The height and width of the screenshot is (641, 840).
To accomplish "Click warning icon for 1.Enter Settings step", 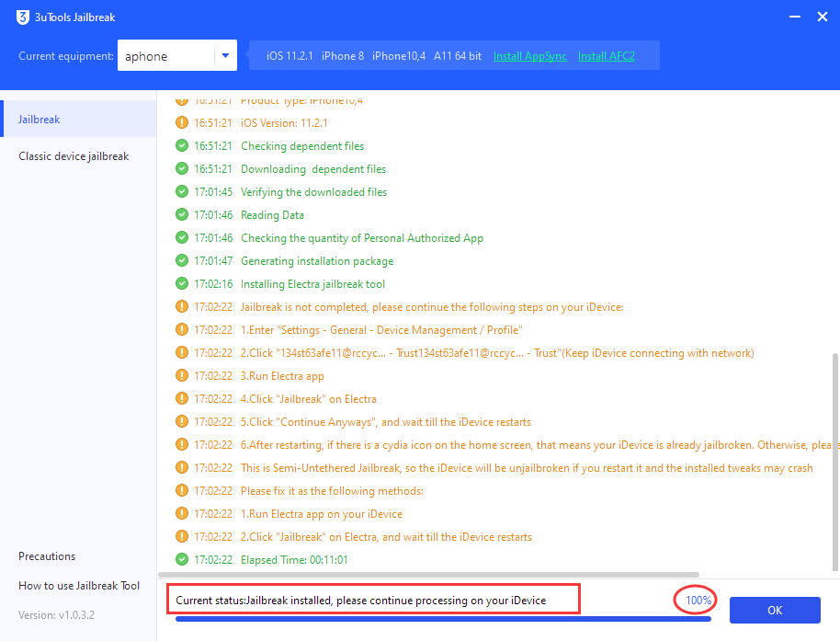I will click(182, 329).
